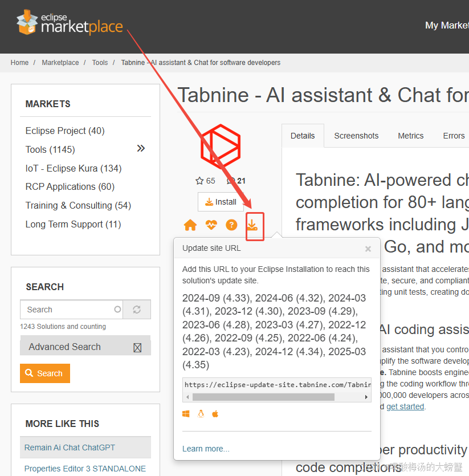
Task: Click the Eclipse Marketplace logo
Action: point(70,22)
